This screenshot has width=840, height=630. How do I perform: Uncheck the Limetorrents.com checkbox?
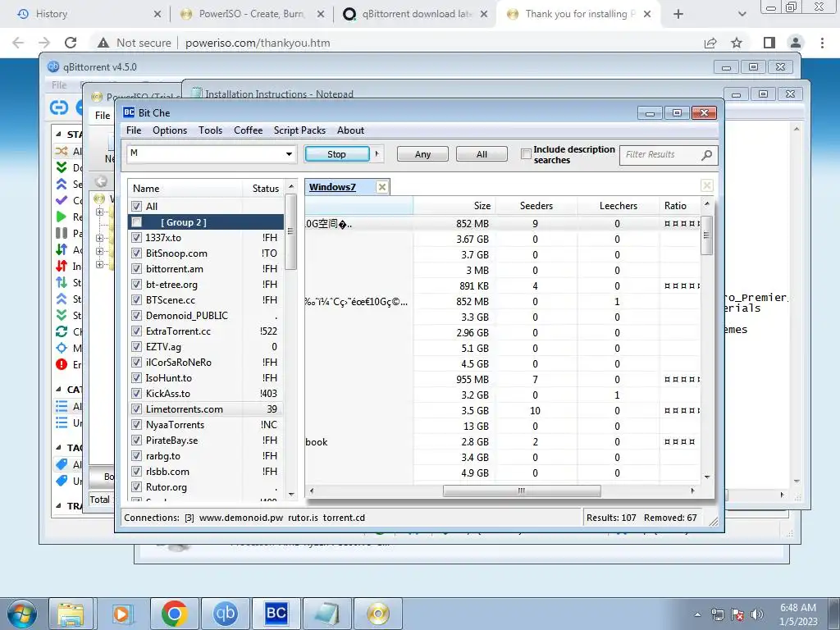click(x=137, y=409)
